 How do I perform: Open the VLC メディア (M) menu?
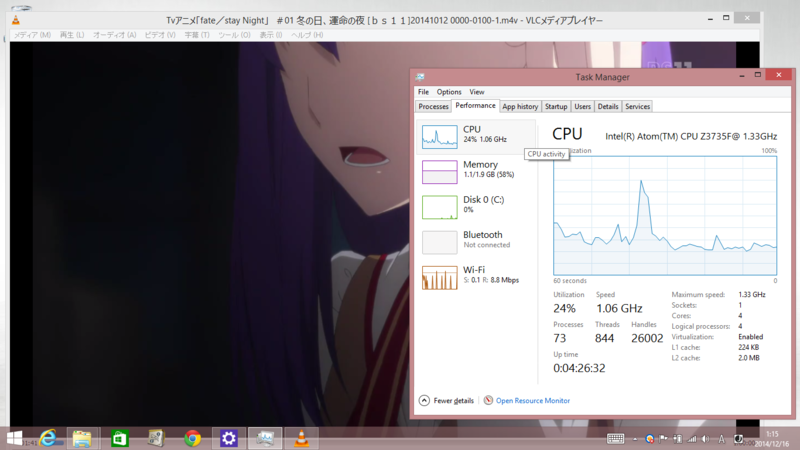[32, 35]
